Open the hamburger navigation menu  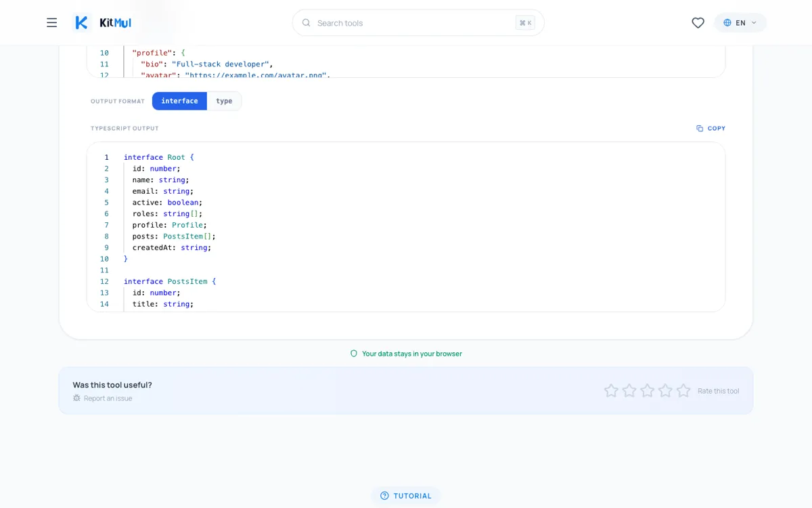[x=51, y=22]
